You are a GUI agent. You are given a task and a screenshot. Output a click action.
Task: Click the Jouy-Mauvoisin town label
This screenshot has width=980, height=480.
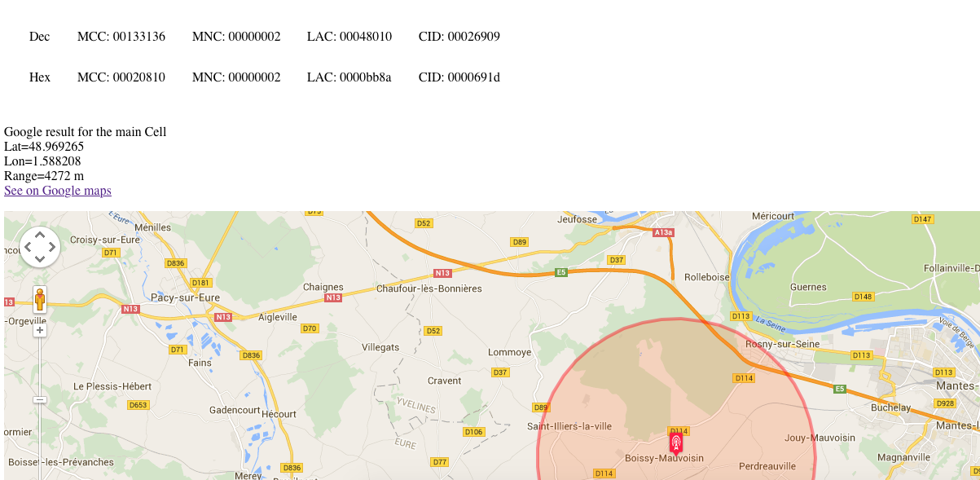pyautogui.click(x=820, y=438)
